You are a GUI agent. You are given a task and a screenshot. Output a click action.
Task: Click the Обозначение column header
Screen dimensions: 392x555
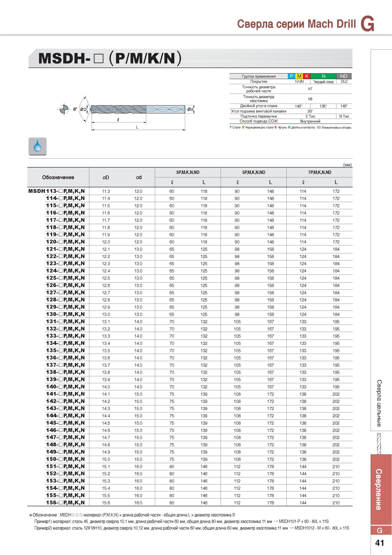tap(58, 177)
